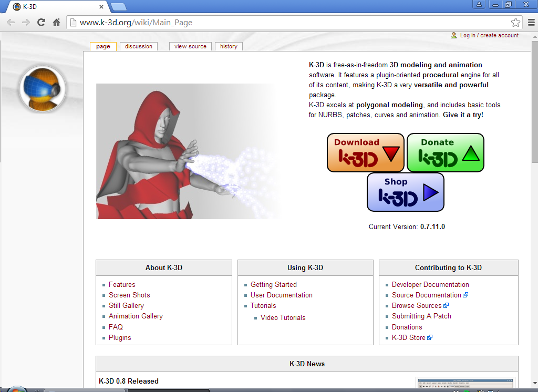Viewport: 538px width, 392px height.
Task: Click the browser Forward arrow
Action: tap(26, 23)
